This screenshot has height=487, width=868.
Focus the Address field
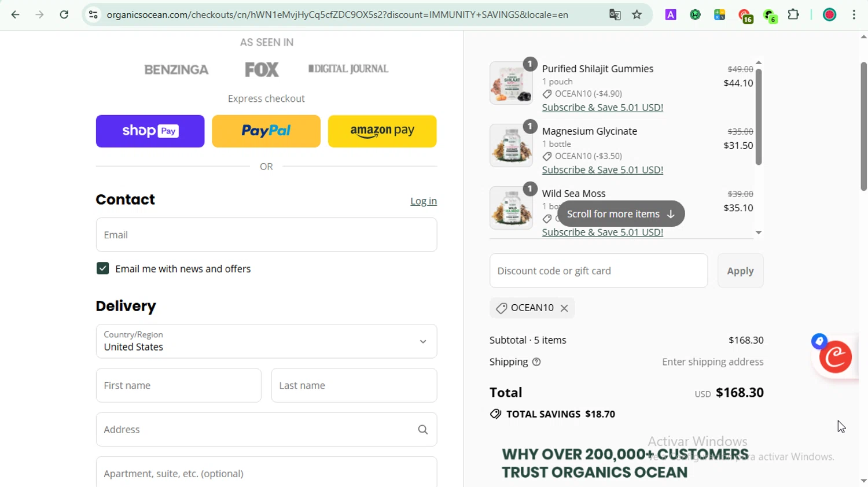click(266, 429)
